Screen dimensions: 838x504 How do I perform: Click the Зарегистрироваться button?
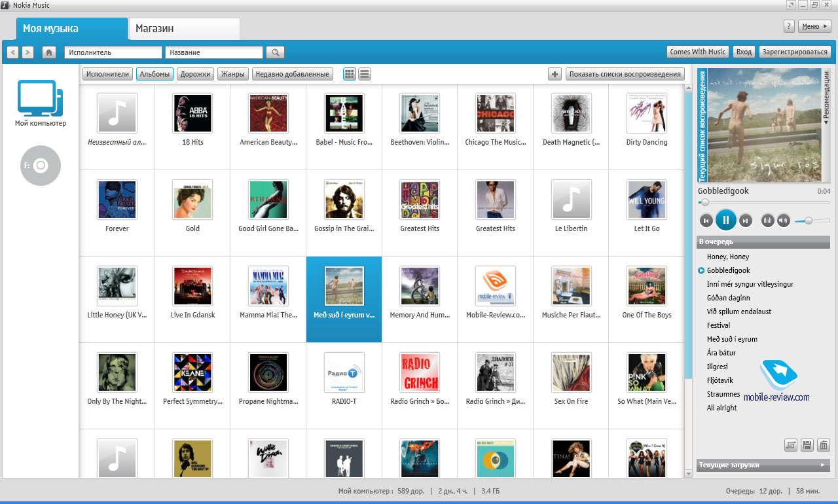pos(795,52)
